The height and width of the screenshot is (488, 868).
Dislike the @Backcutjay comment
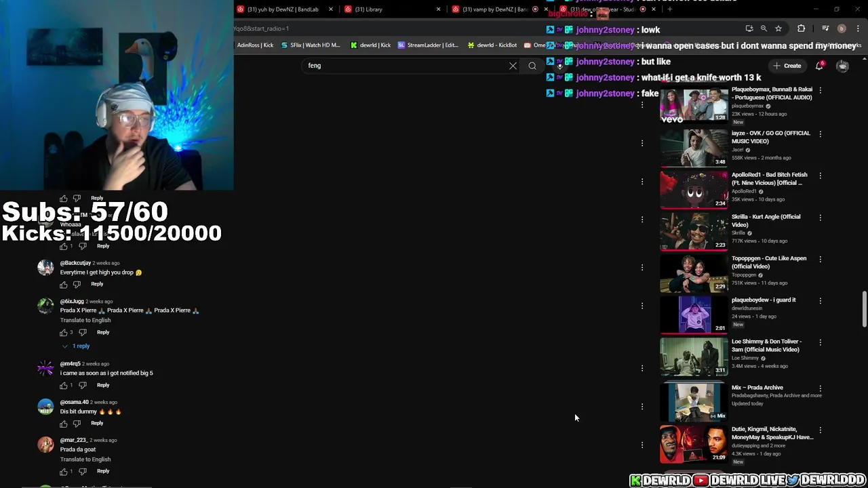pos(77,285)
